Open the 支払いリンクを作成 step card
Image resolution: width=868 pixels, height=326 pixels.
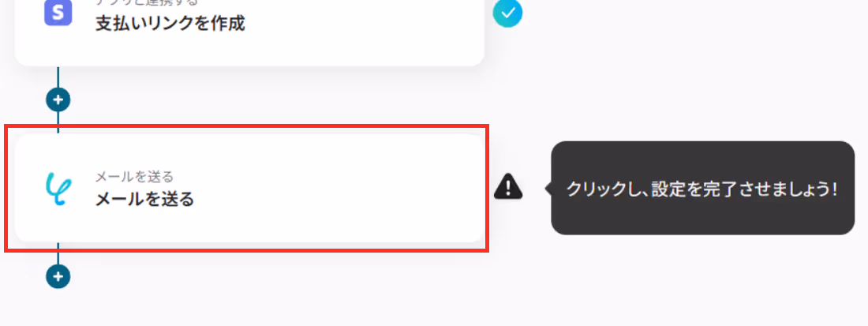(249, 32)
